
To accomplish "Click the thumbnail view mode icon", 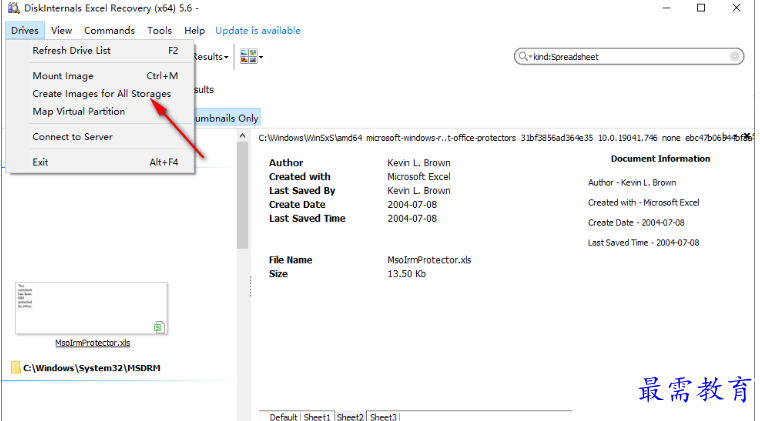I will (x=249, y=57).
